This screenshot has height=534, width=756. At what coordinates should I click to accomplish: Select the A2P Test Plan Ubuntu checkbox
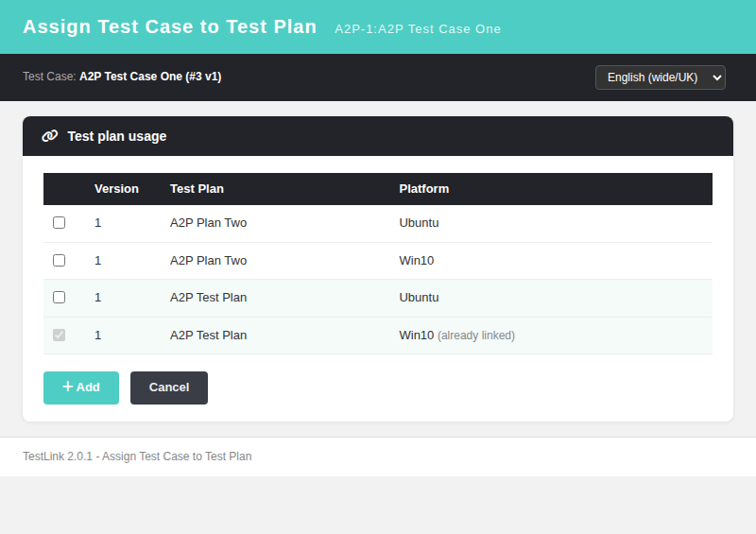point(59,297)
